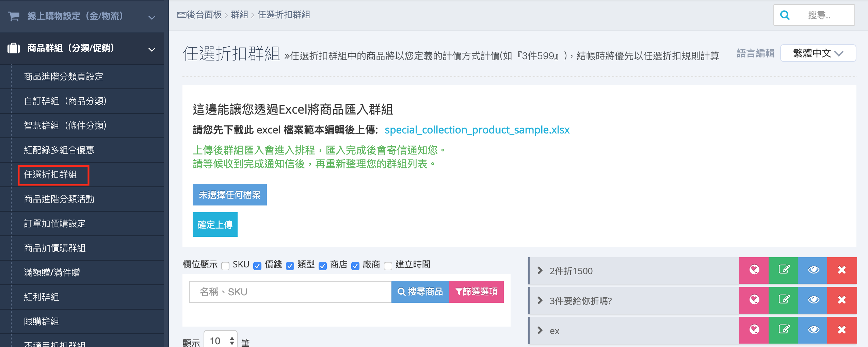Click globe icon for ex row
The image size is (868, 347).
(754, 330)
